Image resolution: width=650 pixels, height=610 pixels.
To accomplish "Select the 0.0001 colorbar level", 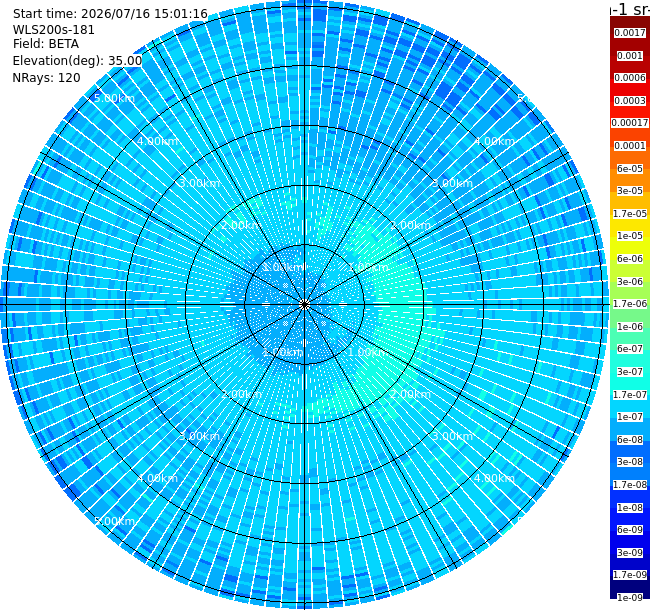I will 630,146.
